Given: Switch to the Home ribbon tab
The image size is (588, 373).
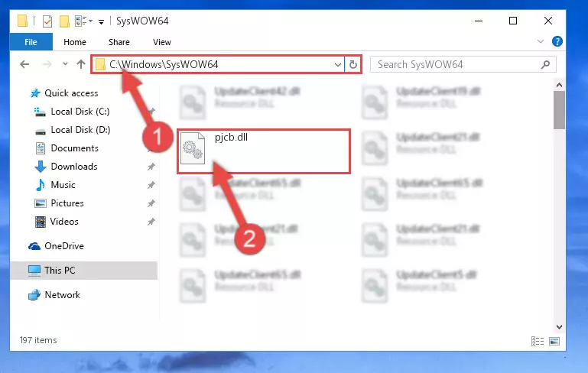Looking at the screenshot, I should (75, 42).
